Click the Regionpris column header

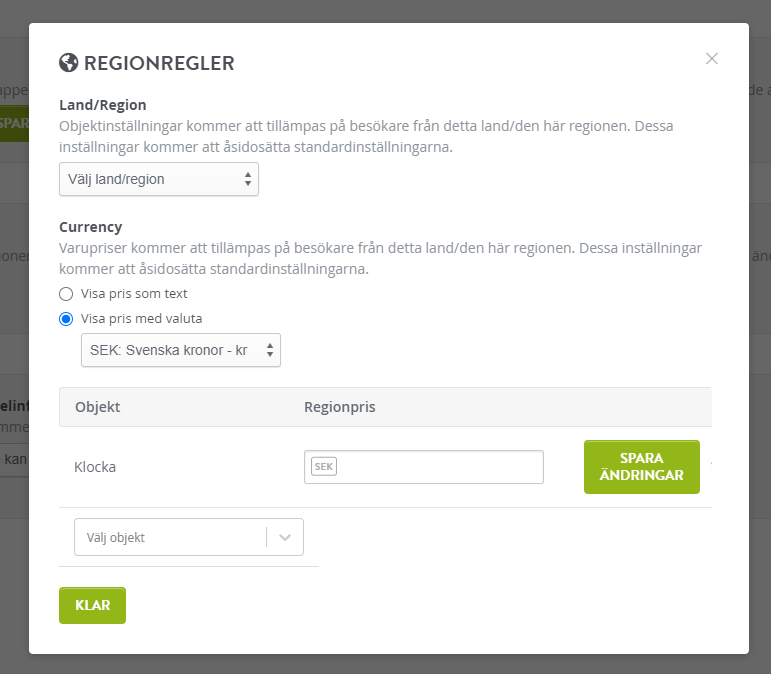point(340,407)
